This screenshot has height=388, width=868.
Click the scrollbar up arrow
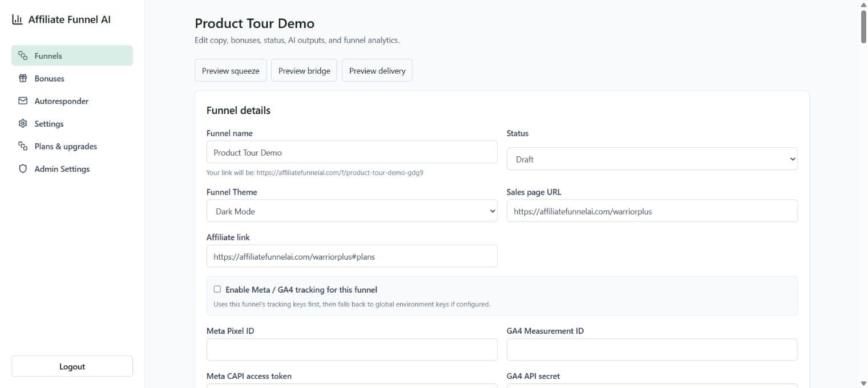point(863,4)
